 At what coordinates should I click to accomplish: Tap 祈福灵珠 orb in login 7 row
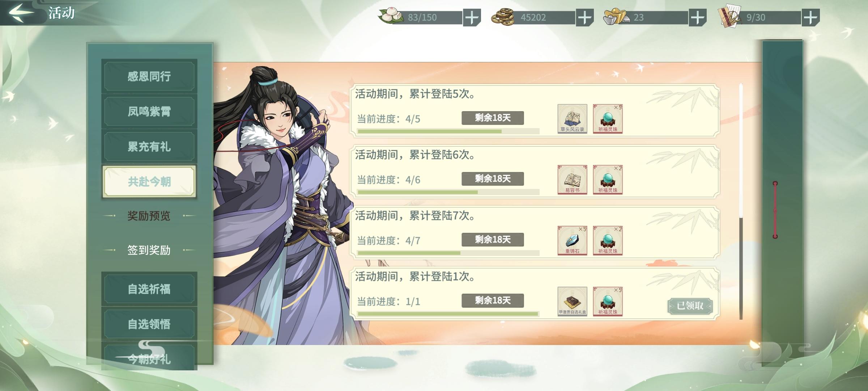[x=608, y=240]
